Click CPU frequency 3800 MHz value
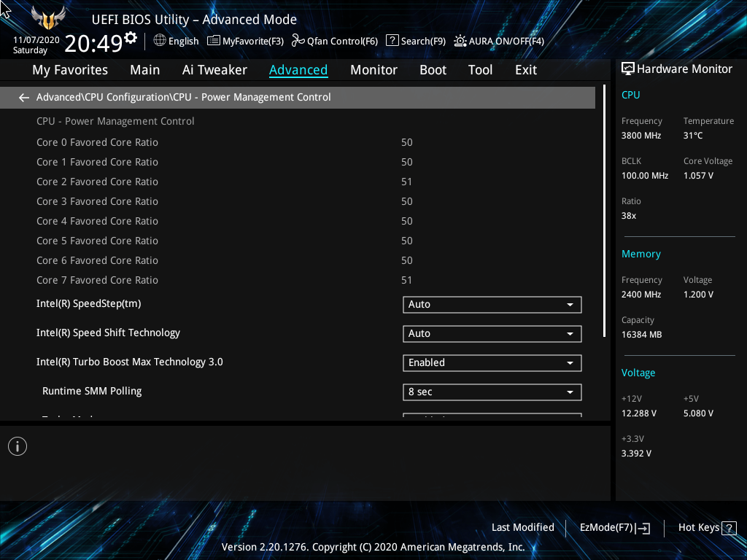Image resolution: width=747 pixels, height=560 pixels. point(640,136)
